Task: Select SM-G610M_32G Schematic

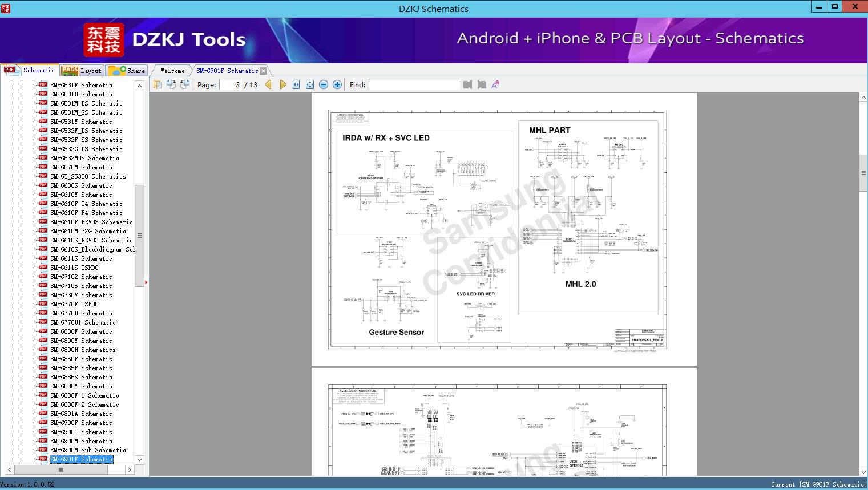Action: tap(88, 231)
